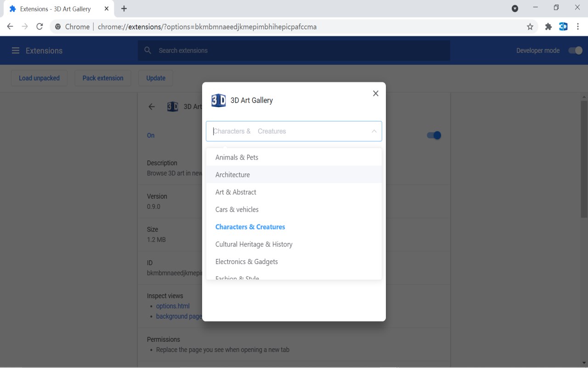Close the Extensions - 3D Art Gallery tab
Screen dimensions: 588x368
107,9
